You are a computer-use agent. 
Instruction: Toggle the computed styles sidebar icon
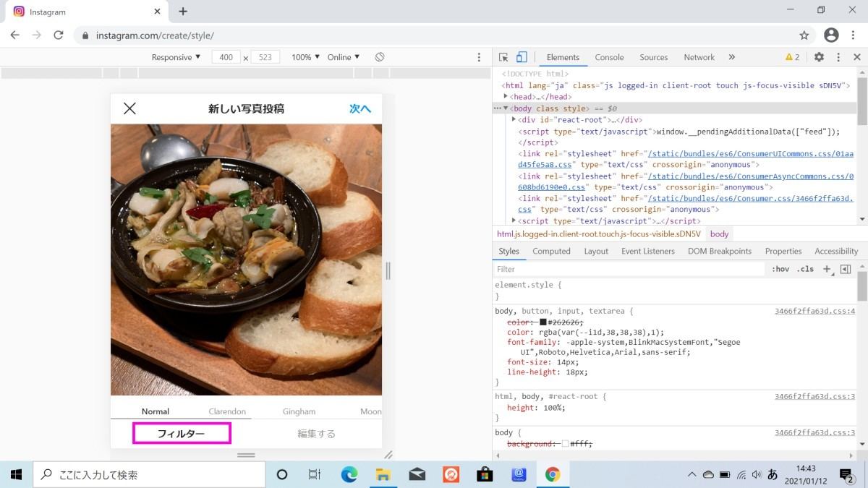tap(845, 269)
